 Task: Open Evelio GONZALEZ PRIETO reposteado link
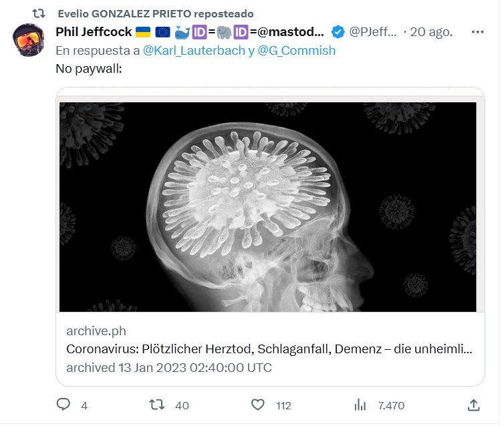click(155, 13)
